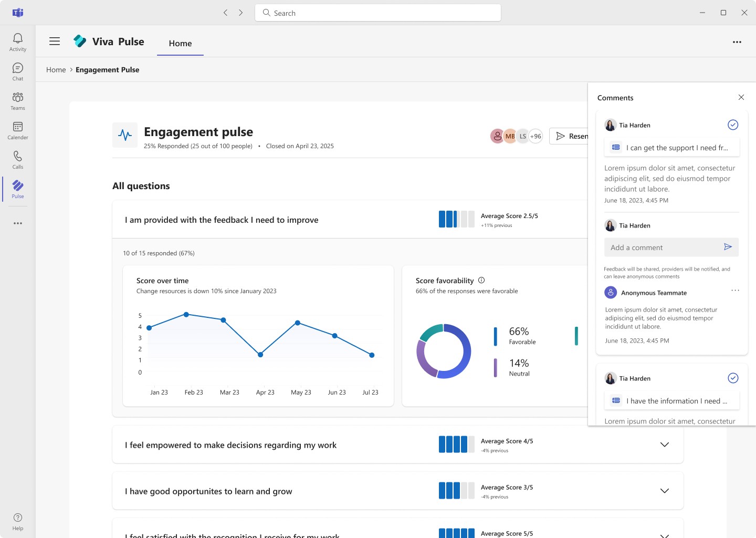Click the May 23 data point on chart
The image size is (756, 538).
click(x=298, y=323)
